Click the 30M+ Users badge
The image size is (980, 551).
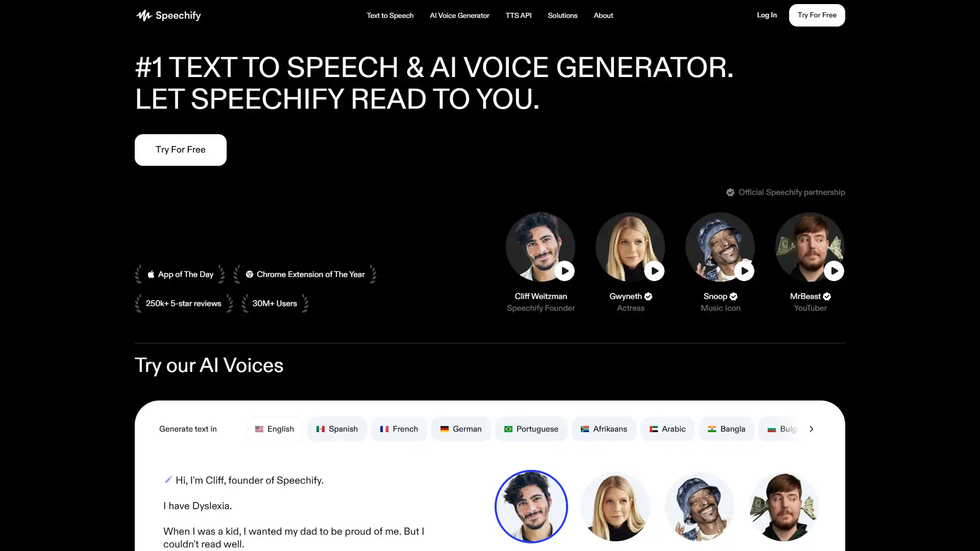[x=274, y=303]
